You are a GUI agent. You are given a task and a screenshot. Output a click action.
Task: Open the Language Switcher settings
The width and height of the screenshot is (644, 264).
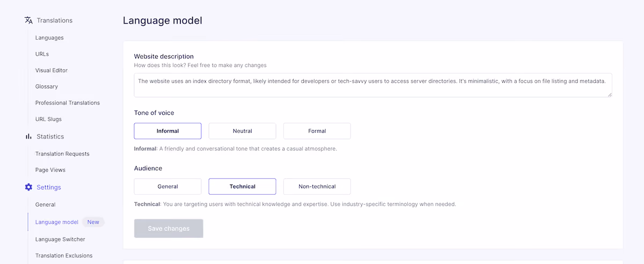[x=60, y=239]
